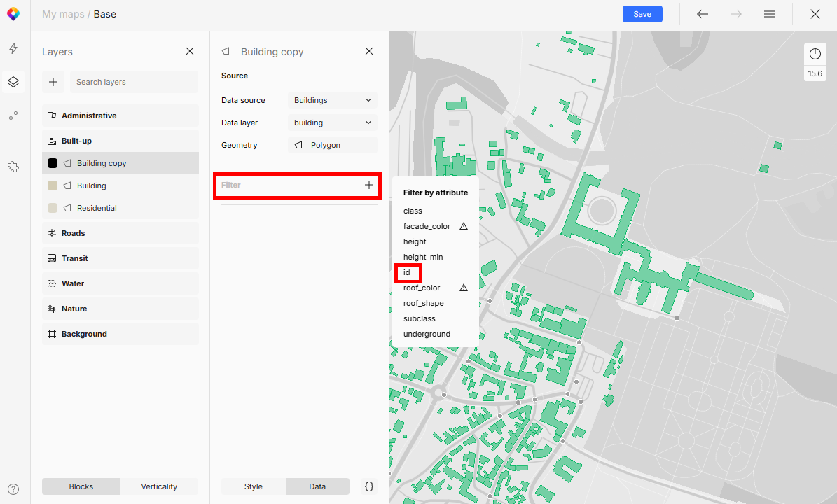837x504 pixels.
Task: Open the sliders settings icon in sidebar
Action: point(13,115)
